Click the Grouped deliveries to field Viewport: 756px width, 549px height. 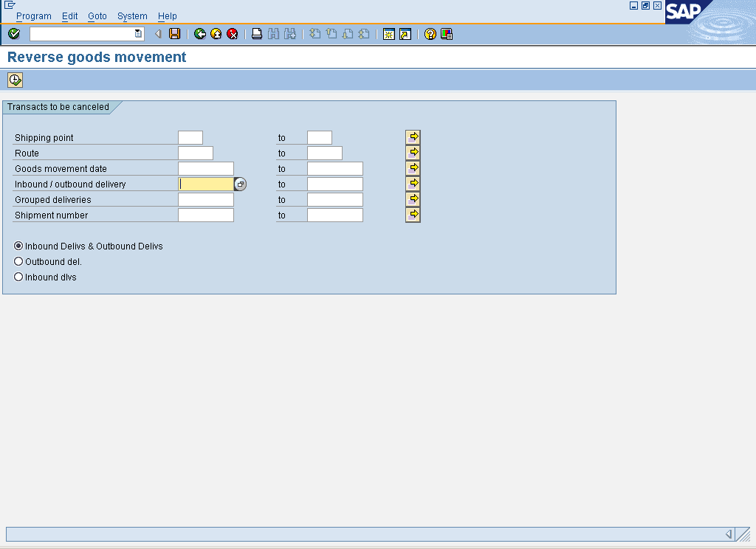point(335,199)
